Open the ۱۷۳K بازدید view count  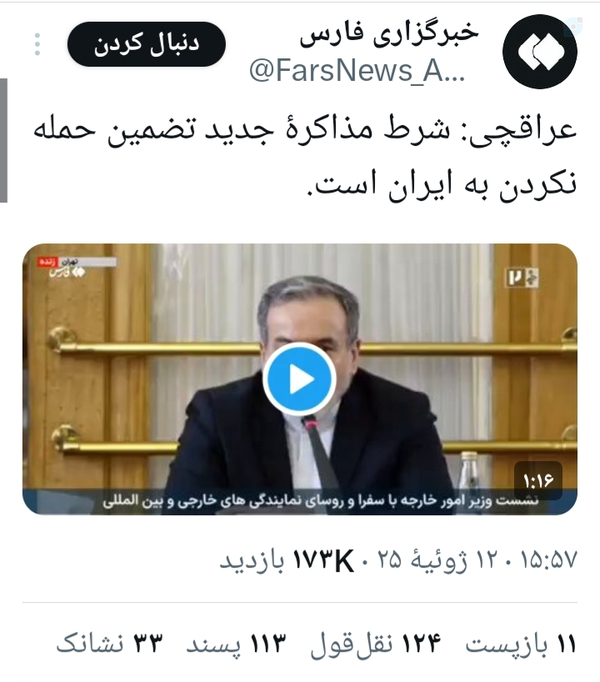click(x=287, y=560)
